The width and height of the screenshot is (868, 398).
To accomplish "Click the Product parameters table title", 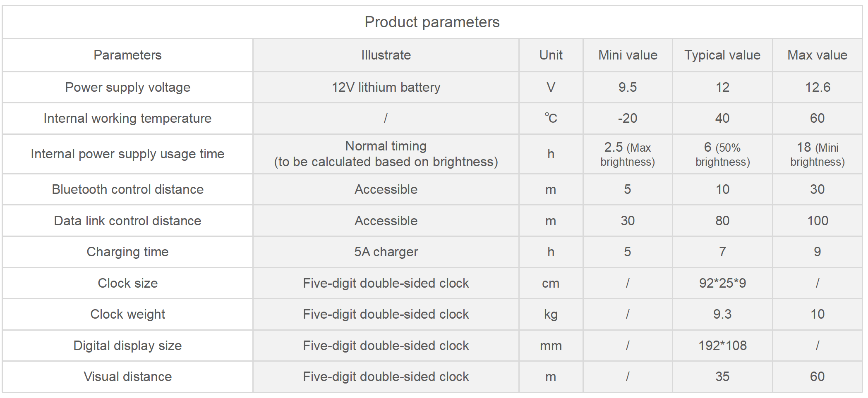I will tap(432, 22).
